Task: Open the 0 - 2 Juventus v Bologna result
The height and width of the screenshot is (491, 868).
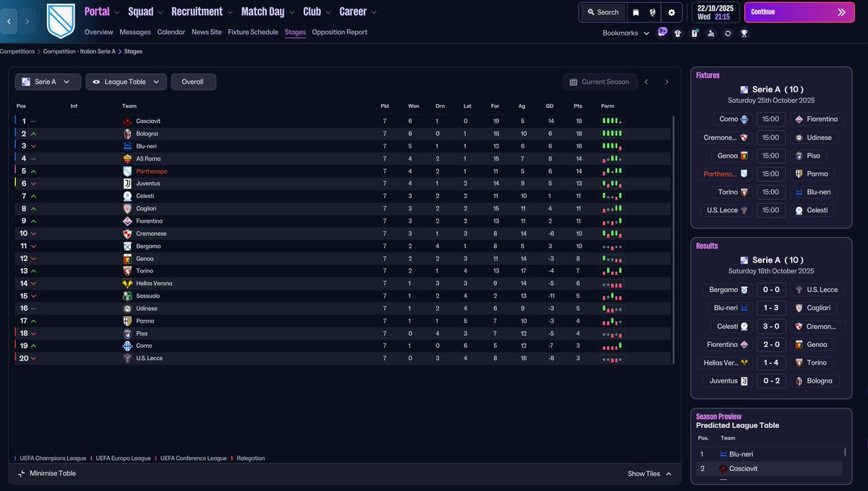Action: tap(771, 381)
